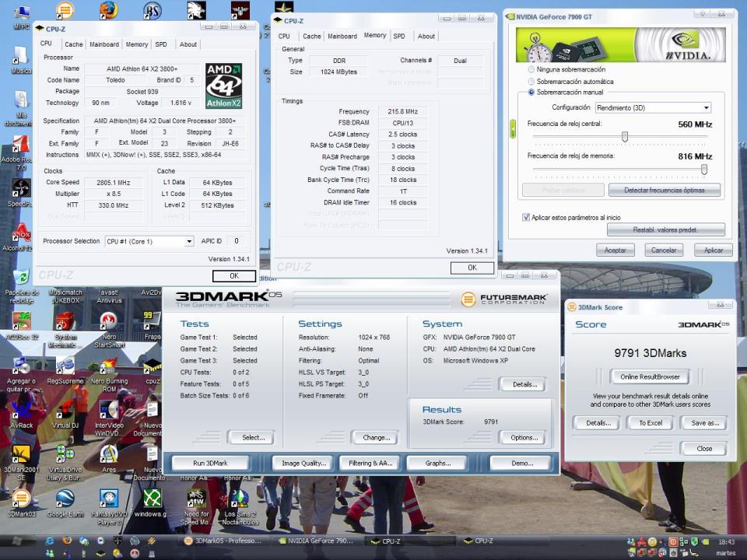747x560 pixels.
Task: Open the Processor Selection dropdown in CPU-Z
Action: coord(149,241)
